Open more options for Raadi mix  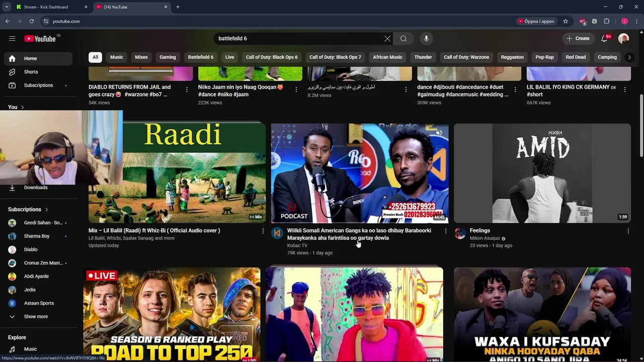tap(263, 231)
